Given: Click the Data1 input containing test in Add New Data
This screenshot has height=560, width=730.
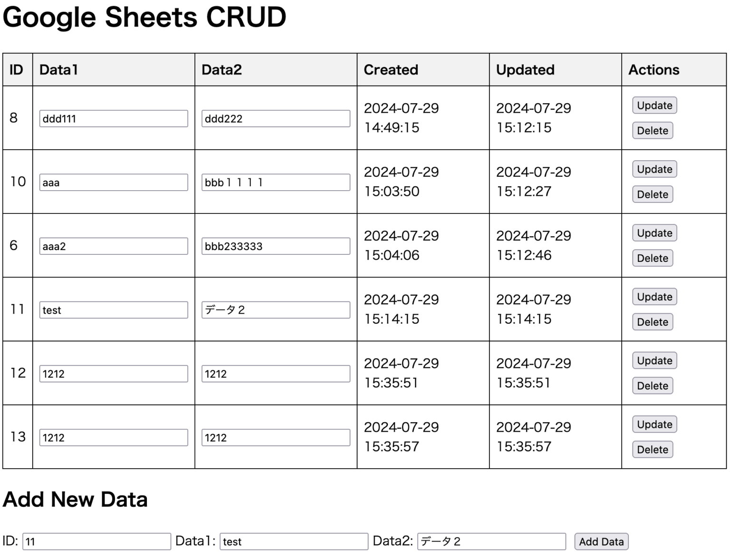Looking at the screenshot, I should [x=293, y=541].
